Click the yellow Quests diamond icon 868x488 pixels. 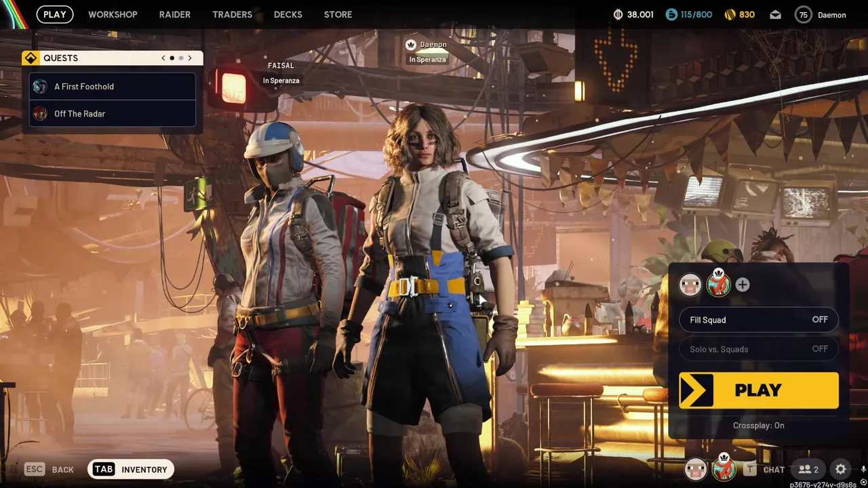[x=31, y=58]
